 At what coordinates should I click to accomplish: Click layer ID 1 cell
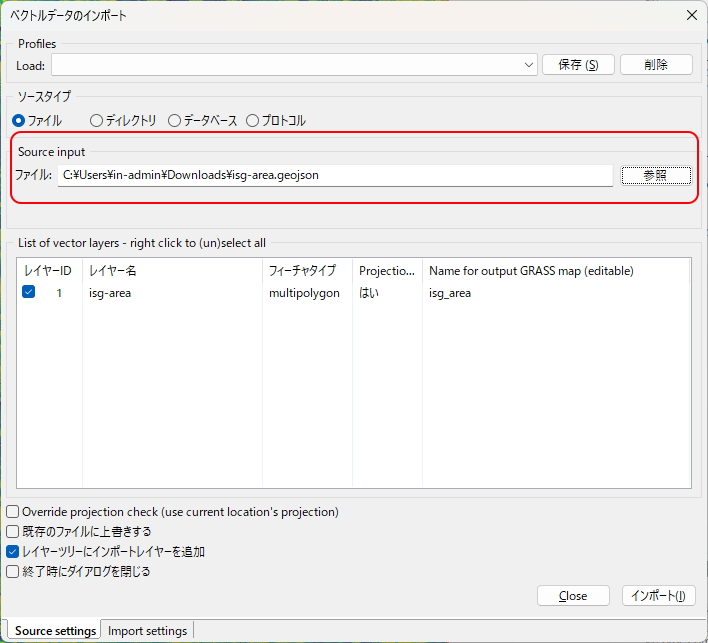(59, 293)
